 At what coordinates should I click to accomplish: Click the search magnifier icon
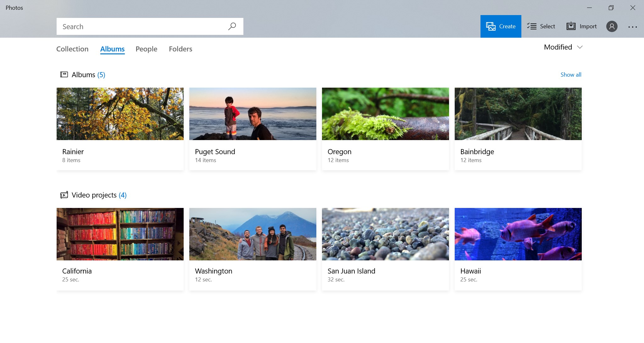coord(232,26)
